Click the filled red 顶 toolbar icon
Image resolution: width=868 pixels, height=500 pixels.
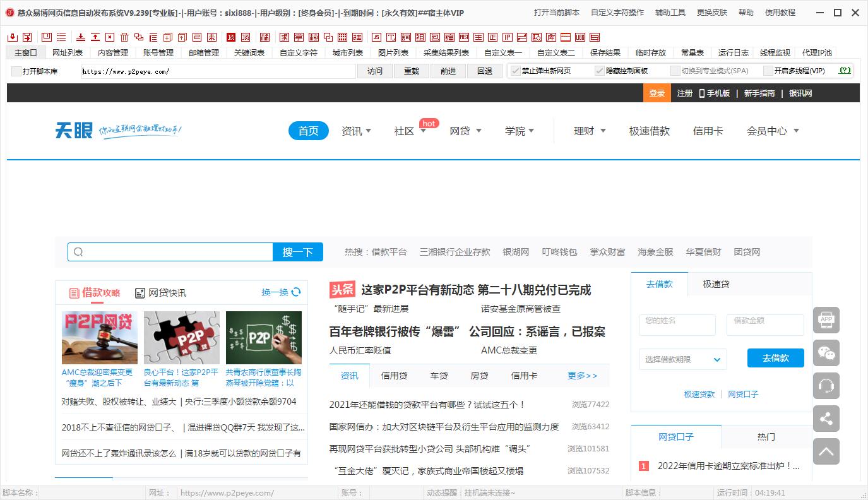coord(231,37)
